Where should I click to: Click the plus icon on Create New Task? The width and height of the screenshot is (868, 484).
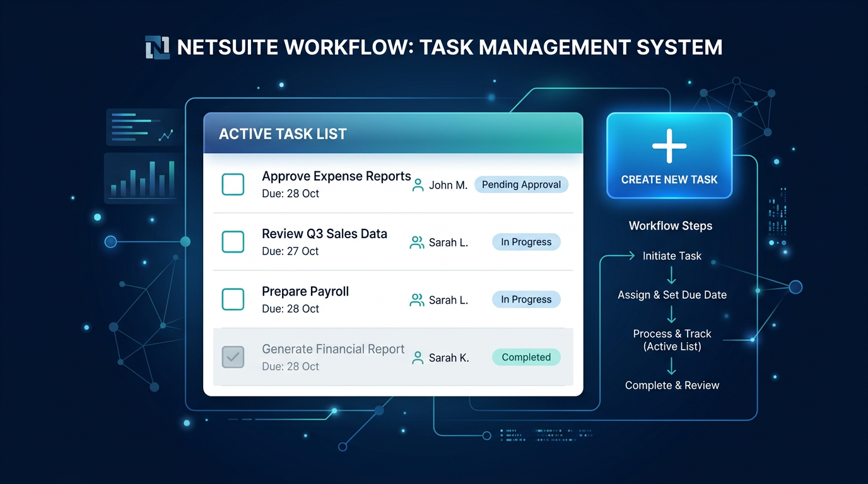click(x=669, y=146)
